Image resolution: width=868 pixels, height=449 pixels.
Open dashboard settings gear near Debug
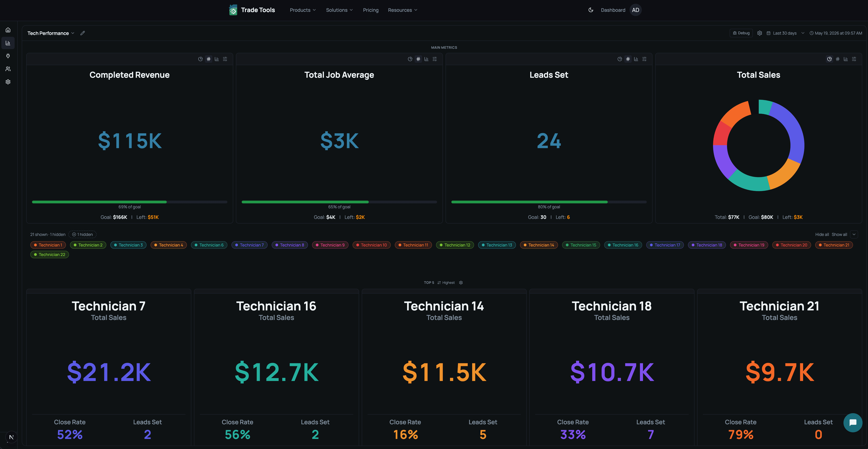(759, 33)
